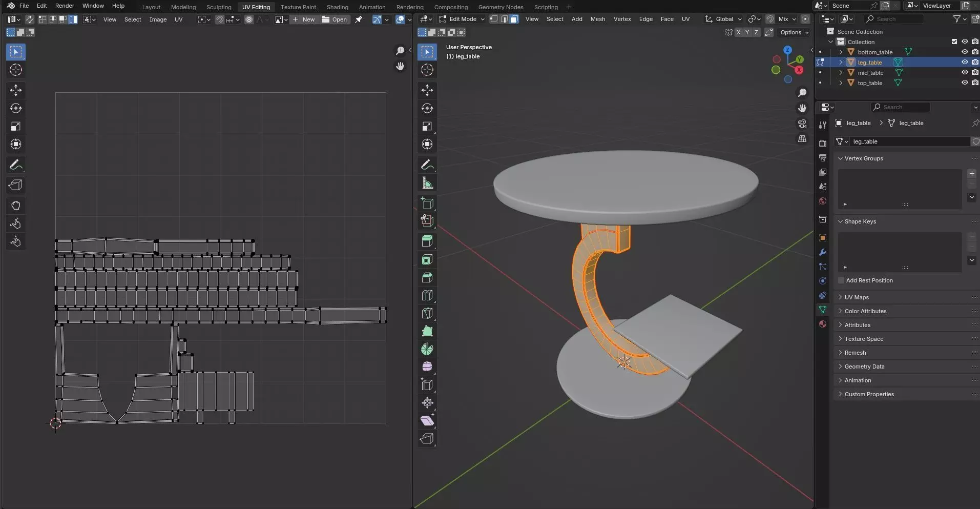Open the viewport Options dropdown
The height and width of the screenshot is (509, 980).
point(795,32)
